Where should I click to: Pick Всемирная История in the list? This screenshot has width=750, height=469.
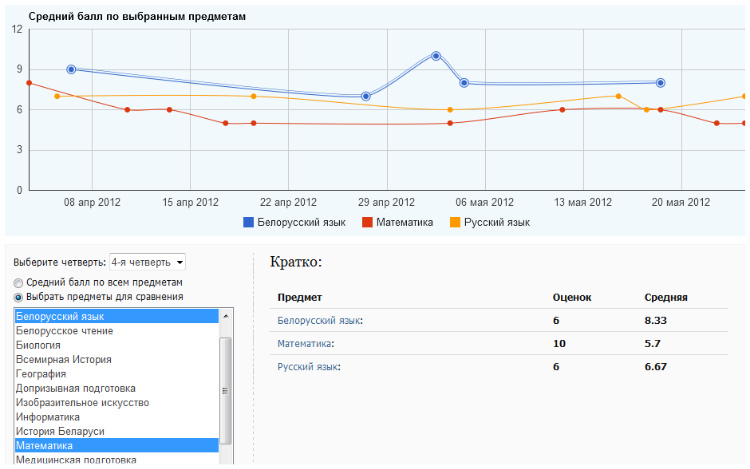click(63, 359)
